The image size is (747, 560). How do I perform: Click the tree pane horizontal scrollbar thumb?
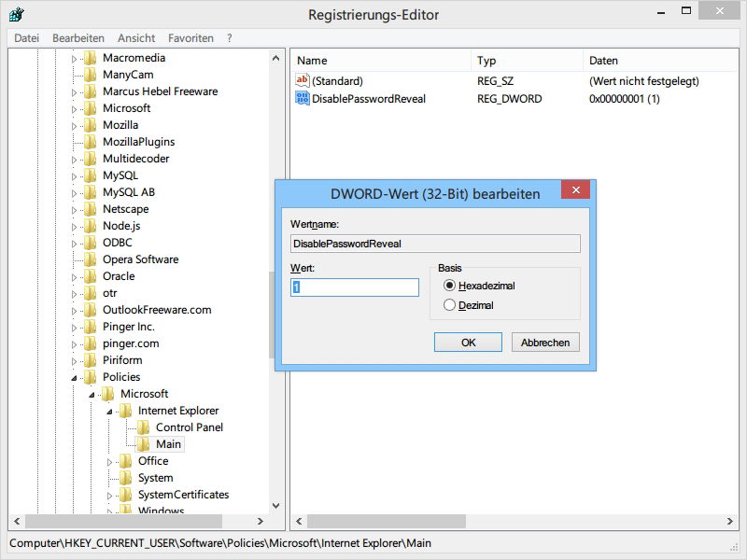pos(124,521)
